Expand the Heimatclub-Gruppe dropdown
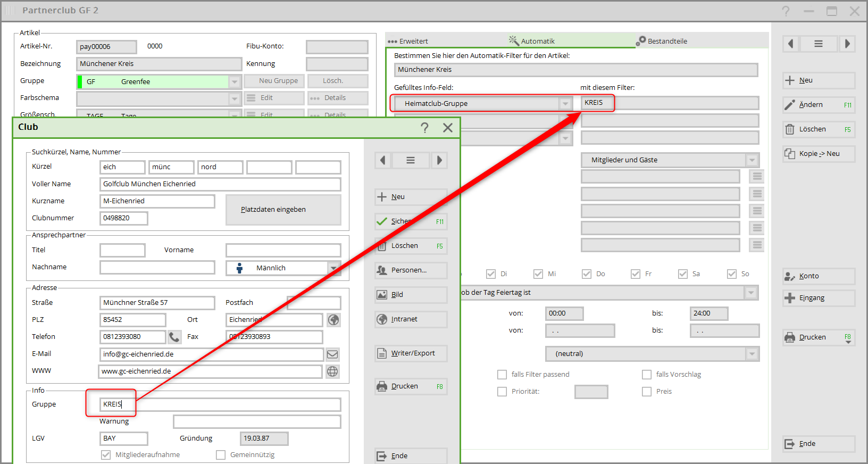 pos(565,104)
